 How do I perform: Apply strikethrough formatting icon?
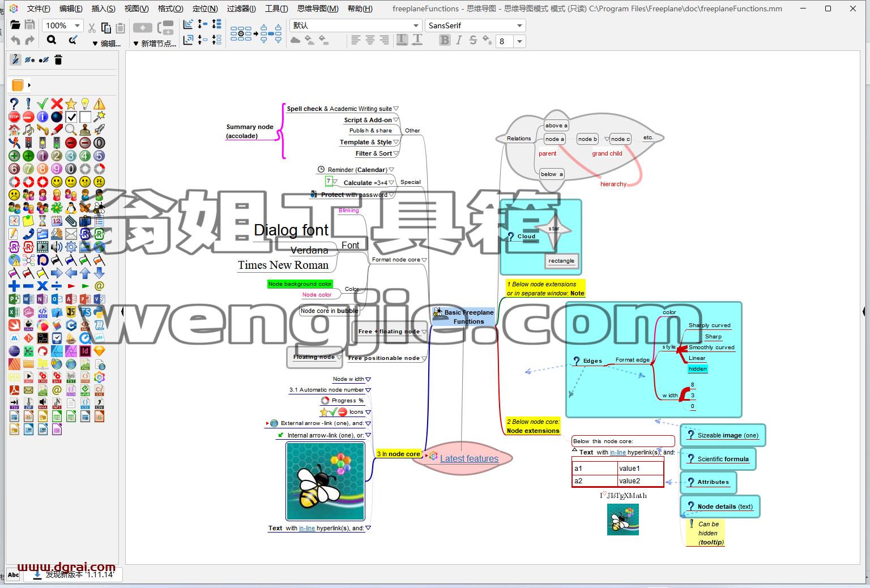tap(473, 40)
